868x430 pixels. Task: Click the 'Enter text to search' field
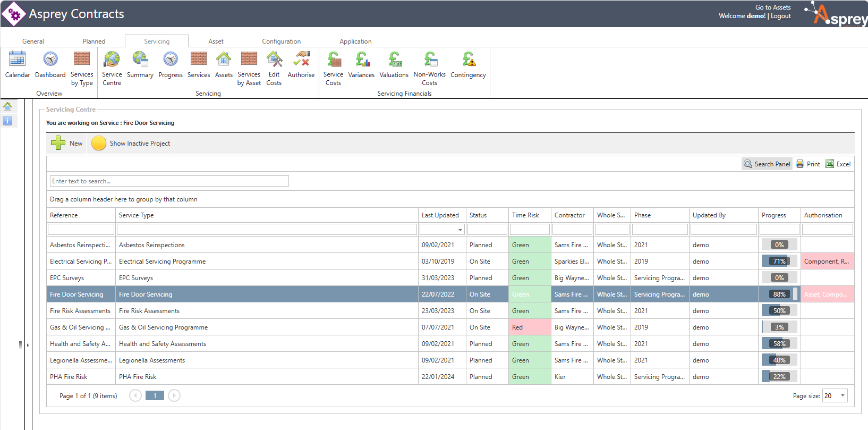click(169, 181)
